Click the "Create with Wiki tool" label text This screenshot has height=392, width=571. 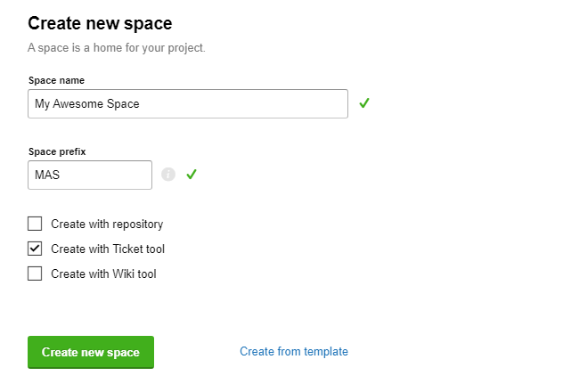[103, 274]
